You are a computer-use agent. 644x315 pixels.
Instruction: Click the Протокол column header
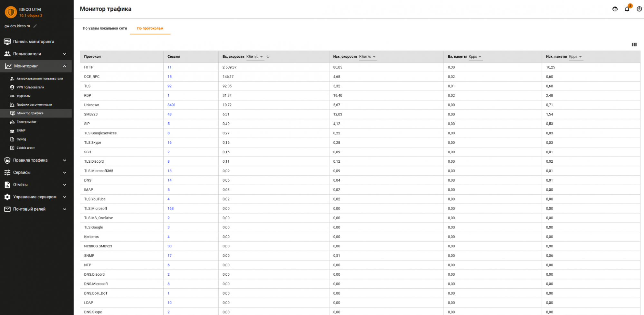(92, 57)
